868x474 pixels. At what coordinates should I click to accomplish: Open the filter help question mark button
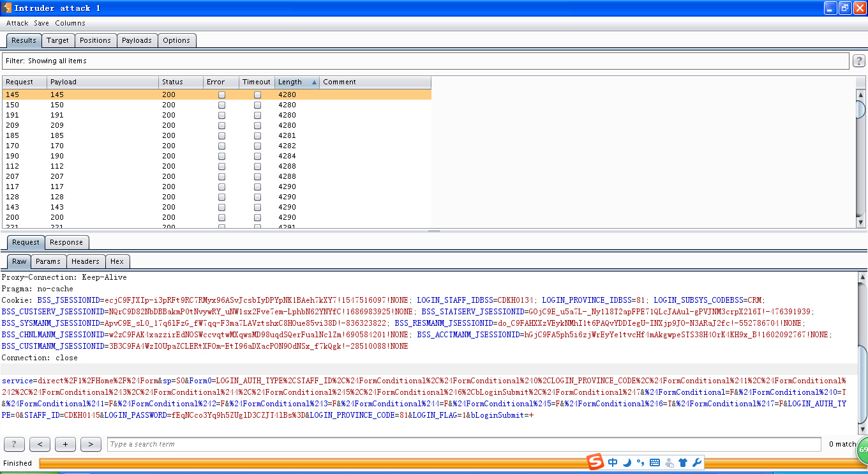click(860, 61)
